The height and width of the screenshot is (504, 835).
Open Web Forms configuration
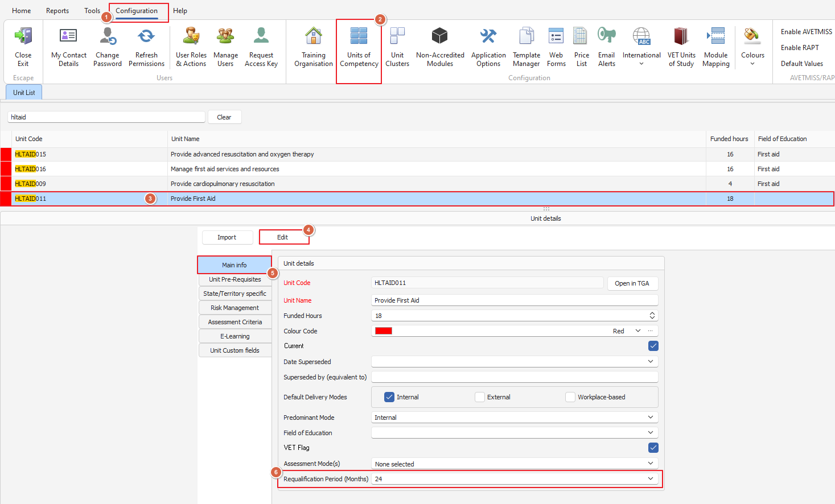(x=556, y=47)
